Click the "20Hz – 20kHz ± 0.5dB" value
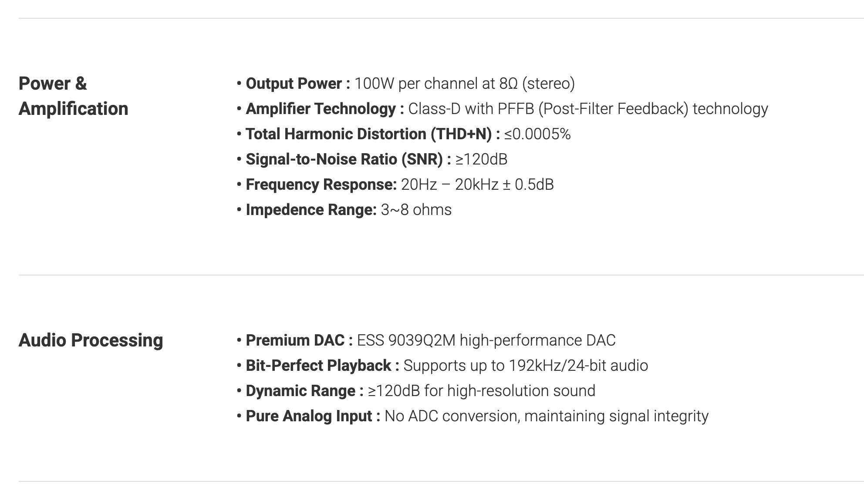Viewport: 864px width, 504px height. [x=477, y=185]
